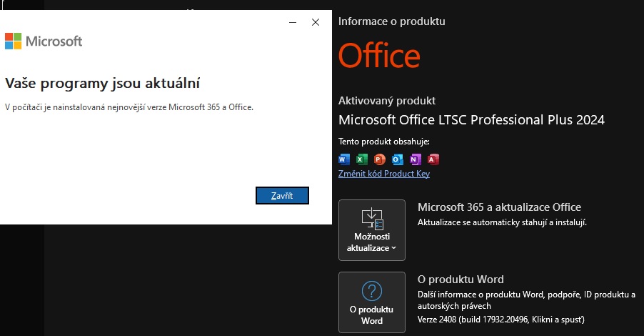This screenshot has height=336, width=644.
Task: Click the Informace o produktu heading
Action: (x=391, y=21)
